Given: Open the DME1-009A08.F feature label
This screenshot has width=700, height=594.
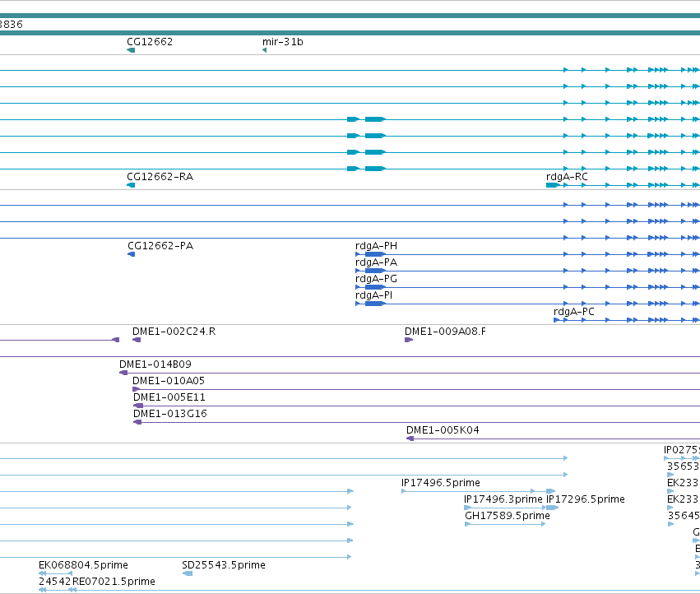Looking at the screenshot, I should click(445, 332).
